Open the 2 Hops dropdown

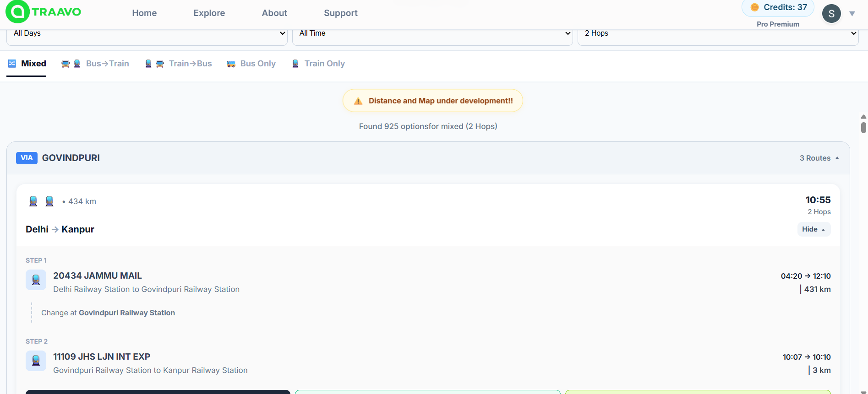click(x=718, y=33)
